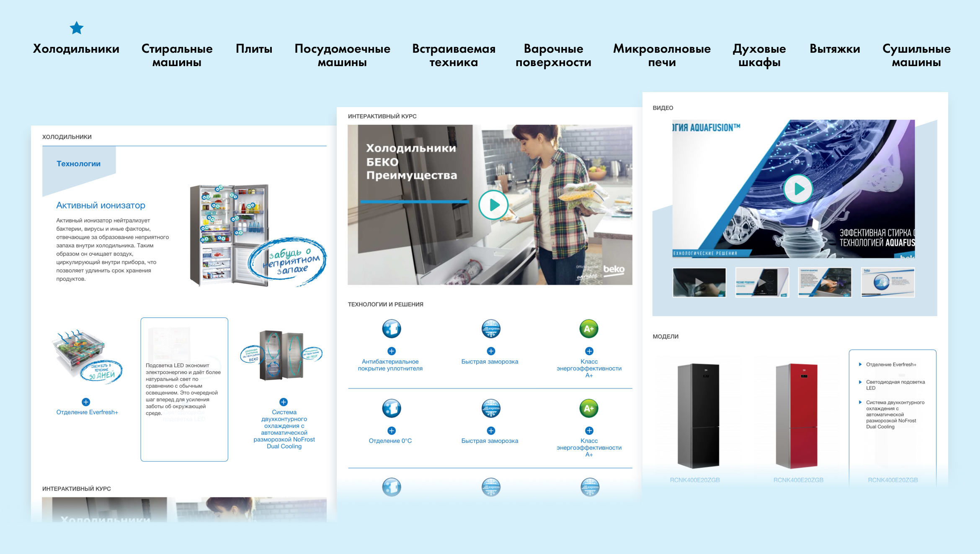The image size is (980, 554).
Task: Open the fourth video thumbnail with round icon
Action: (888, 282)
